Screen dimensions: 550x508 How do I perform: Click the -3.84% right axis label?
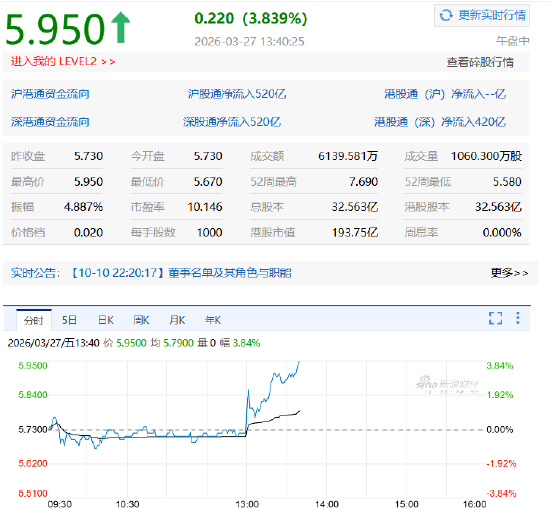[x=501, y=494]
